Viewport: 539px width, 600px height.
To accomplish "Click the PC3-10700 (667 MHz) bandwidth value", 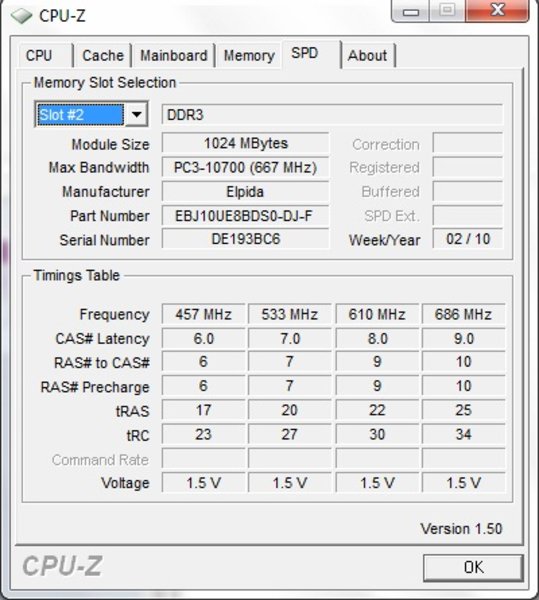I will (245, 167).
